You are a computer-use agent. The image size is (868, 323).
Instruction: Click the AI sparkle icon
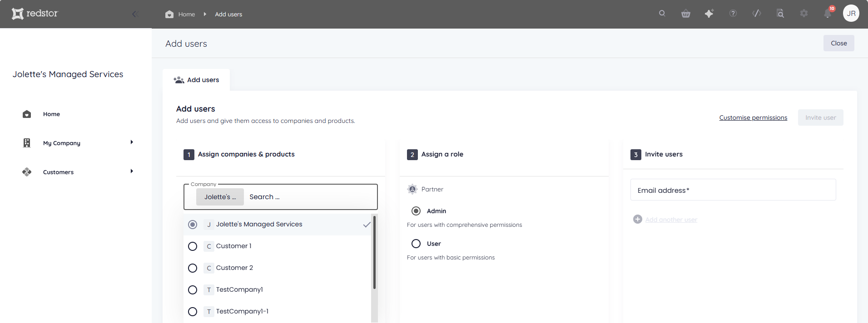[x=709, y=14]
